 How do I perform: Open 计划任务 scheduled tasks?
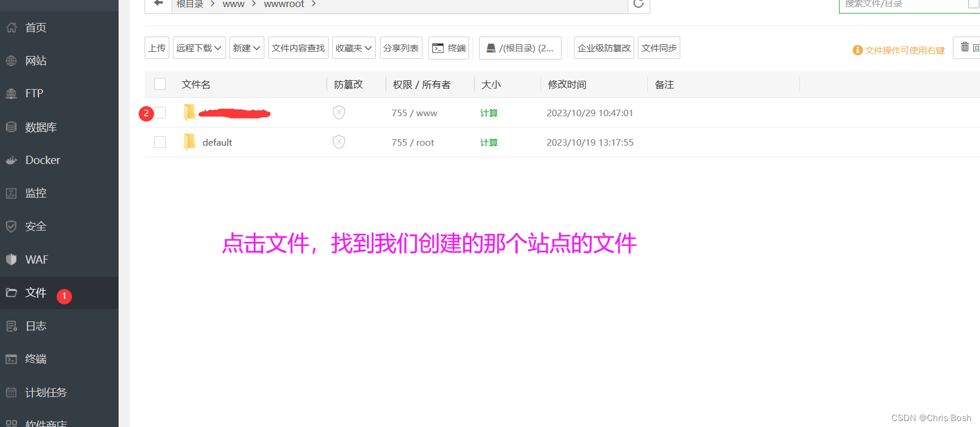45,393
